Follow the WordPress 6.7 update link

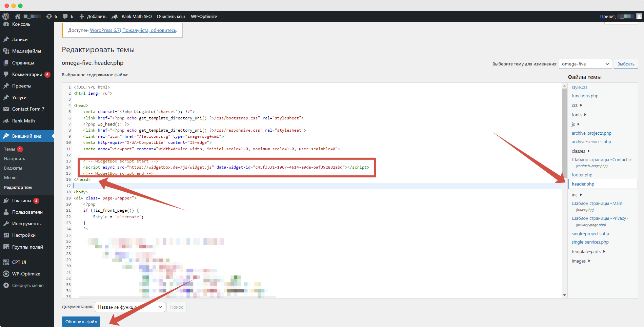click(x=105, y=30)
